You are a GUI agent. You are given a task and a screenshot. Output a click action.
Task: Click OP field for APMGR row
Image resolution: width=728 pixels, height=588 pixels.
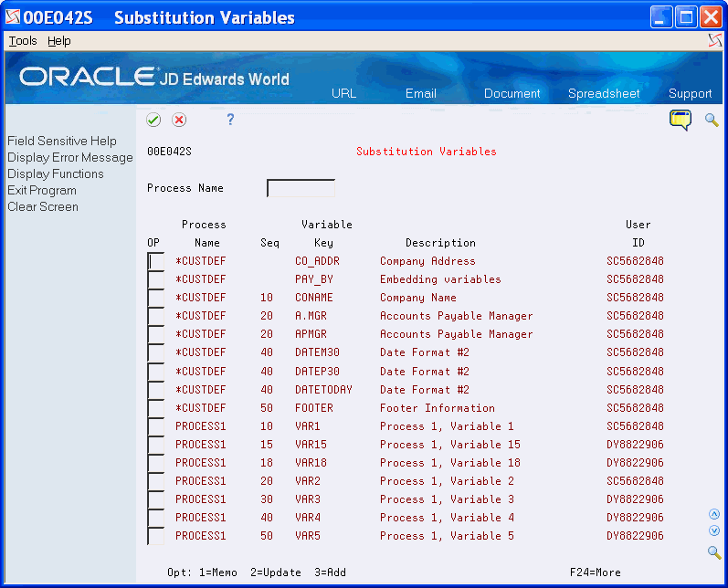coord(155,334)
